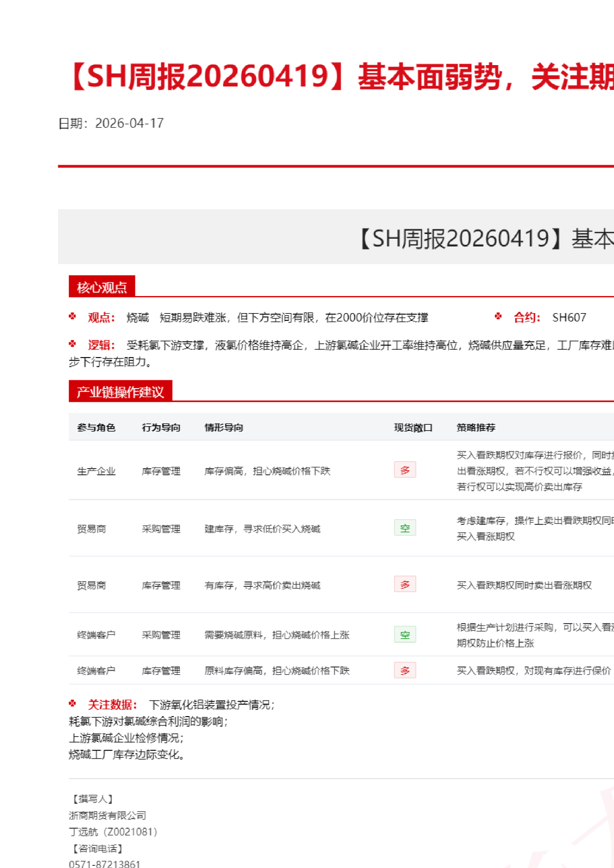
Task: Click the phone number 0571-87213861
Action: [x=104, y=863]
